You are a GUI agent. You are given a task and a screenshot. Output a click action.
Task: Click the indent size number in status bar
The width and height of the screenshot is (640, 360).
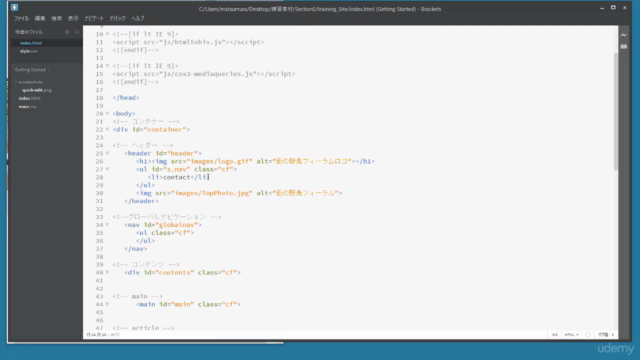click(x=612, y=335)
